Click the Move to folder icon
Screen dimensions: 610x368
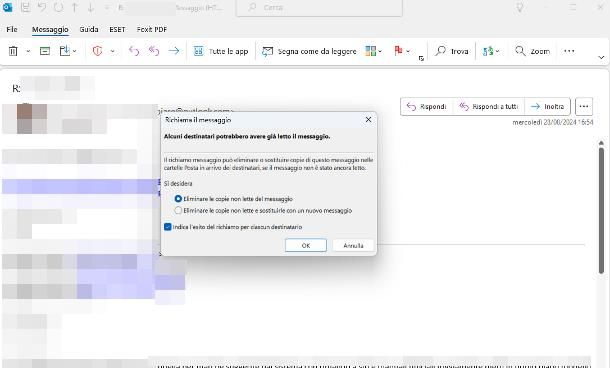click(64, 51)
